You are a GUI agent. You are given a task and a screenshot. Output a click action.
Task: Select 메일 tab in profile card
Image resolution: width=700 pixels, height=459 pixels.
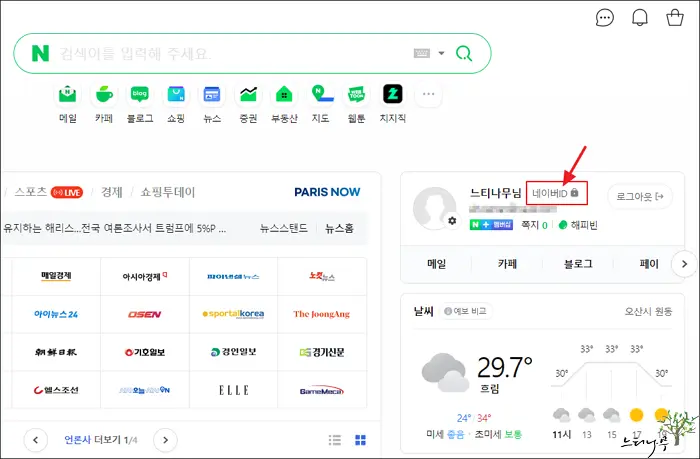[x=436, y=264]
